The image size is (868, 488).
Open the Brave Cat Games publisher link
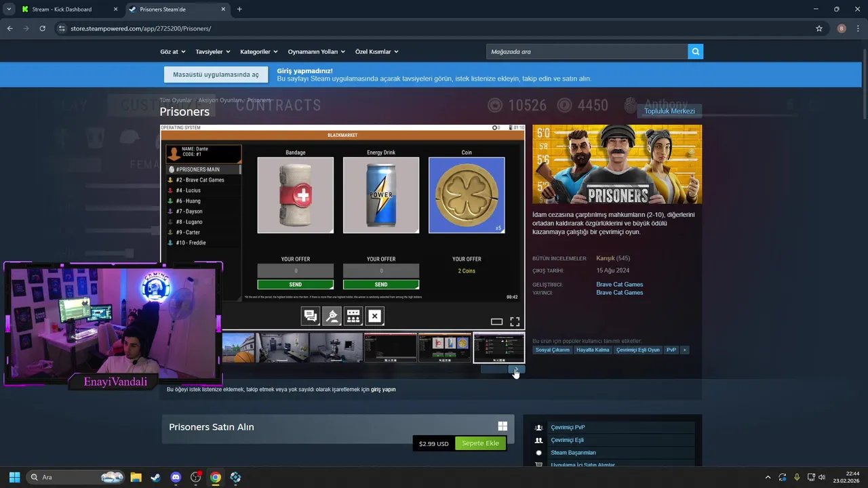click(x=620, y=293)
